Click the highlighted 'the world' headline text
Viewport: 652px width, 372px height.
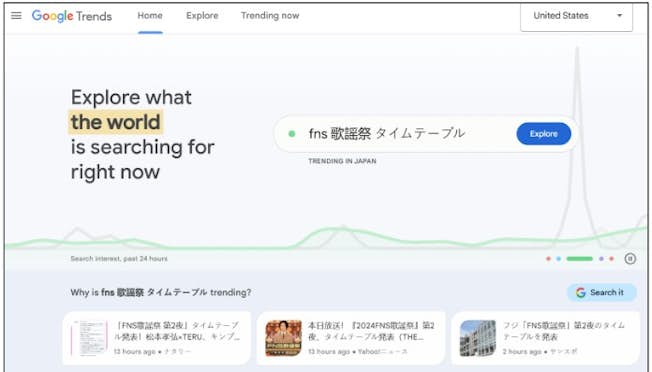[x=116, y=122]
